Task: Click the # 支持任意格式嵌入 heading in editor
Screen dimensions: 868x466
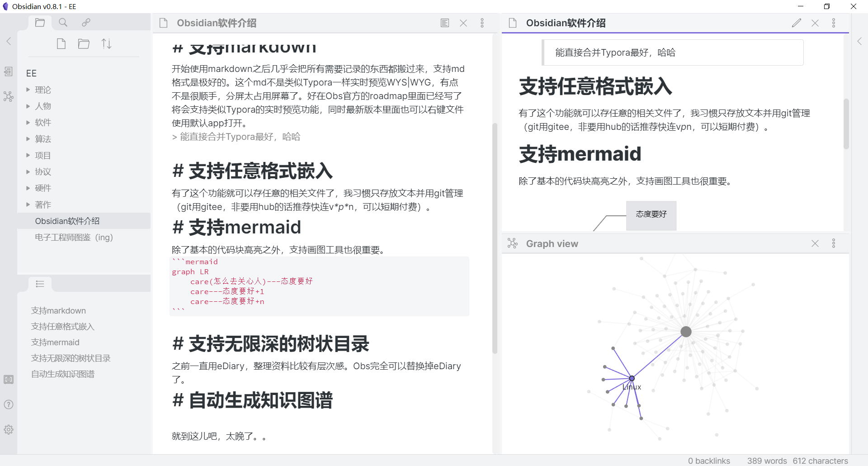Action: pyautogui.click(x=252, y=171)
